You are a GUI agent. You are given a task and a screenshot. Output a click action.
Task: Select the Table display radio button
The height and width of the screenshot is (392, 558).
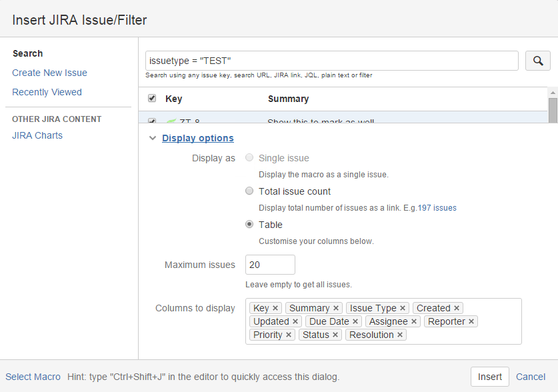click(249, 224)
